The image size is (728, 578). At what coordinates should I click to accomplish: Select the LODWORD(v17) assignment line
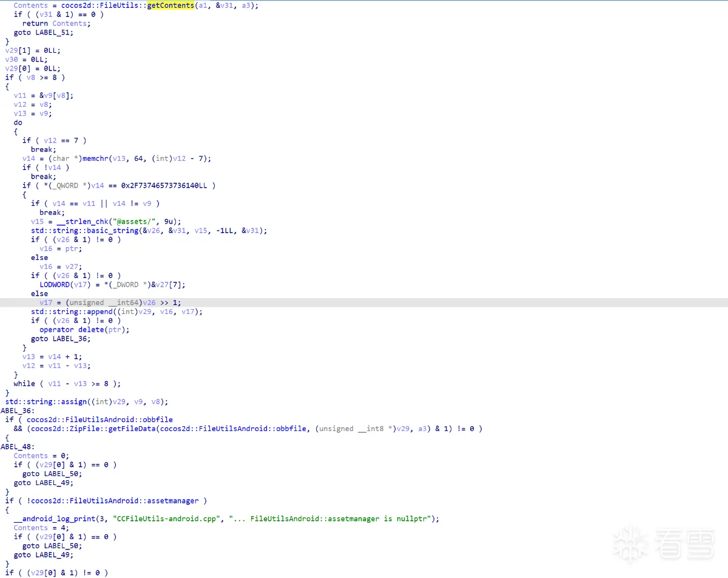pos(113,285)
